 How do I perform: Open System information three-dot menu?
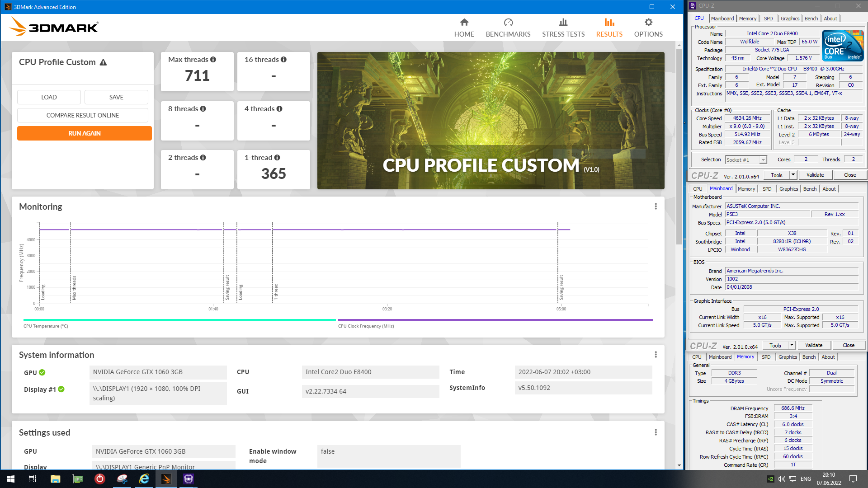(x=656, y=355)
